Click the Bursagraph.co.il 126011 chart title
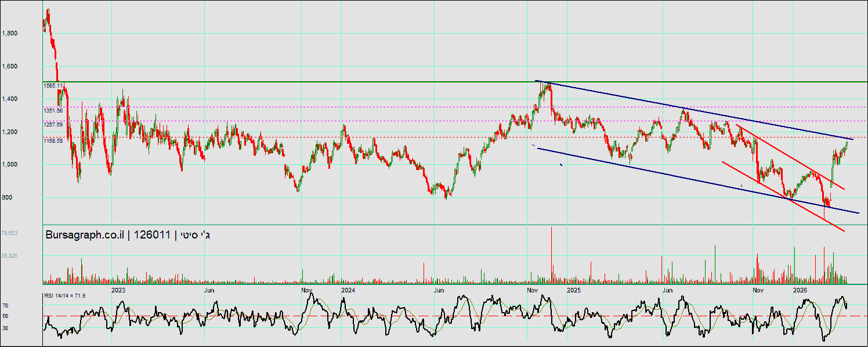 pyautogui.click(x=127, y=235)
